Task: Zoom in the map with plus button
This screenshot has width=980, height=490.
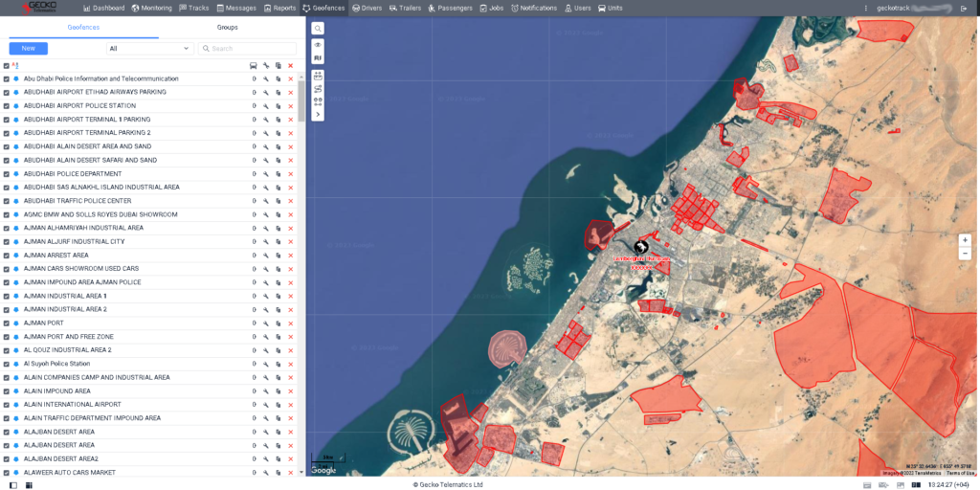Action: click(965, 240)
